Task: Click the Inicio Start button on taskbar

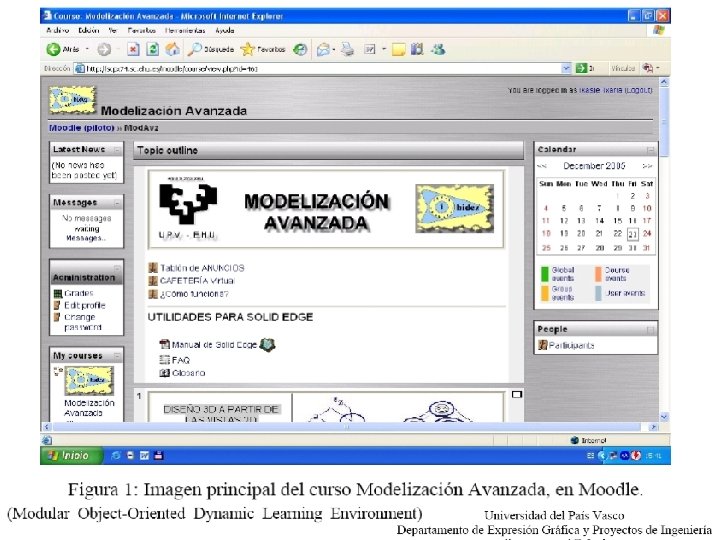Action: pyautogui.click(x=72, y=456)
